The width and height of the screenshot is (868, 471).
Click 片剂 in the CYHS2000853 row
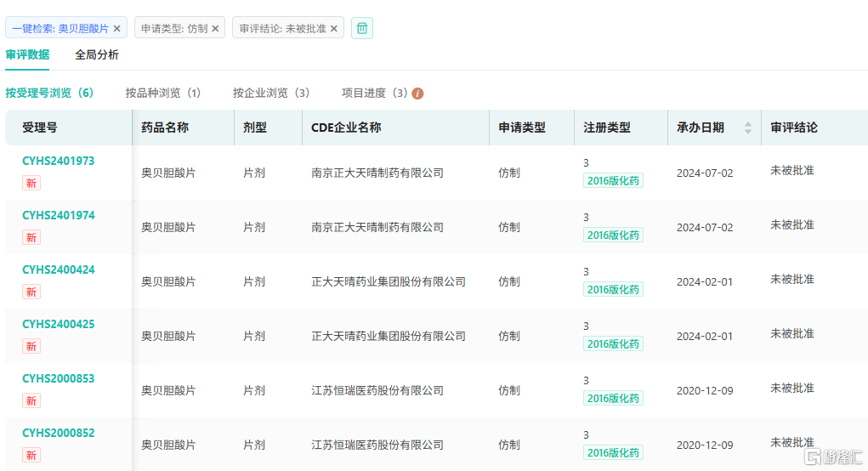[254, 391]
